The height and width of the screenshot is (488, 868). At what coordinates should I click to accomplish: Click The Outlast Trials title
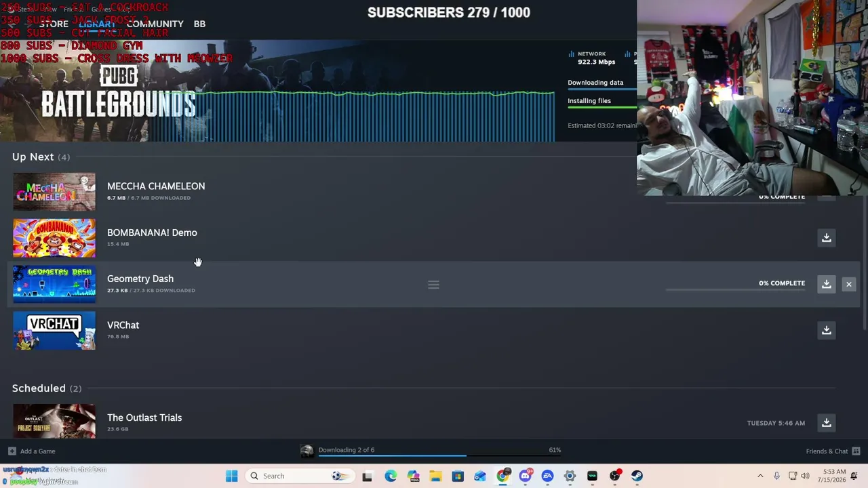click(144, 418)
